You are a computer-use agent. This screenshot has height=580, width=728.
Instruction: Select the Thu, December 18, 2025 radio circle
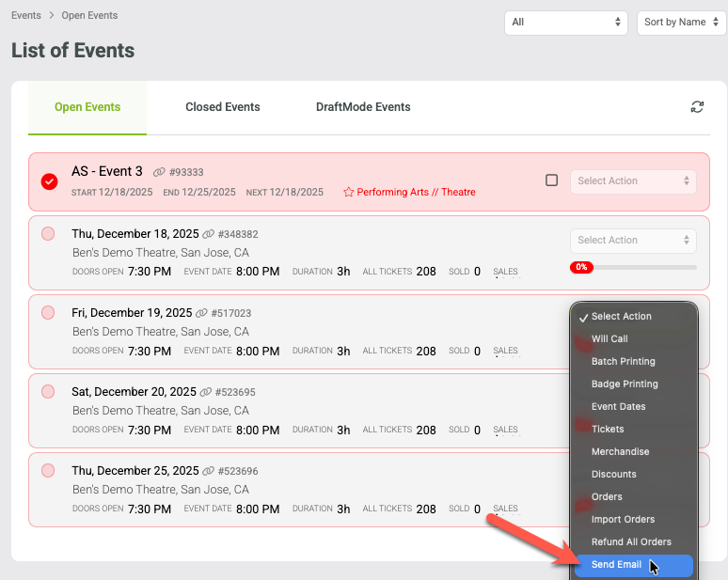[x=48, y=233]
